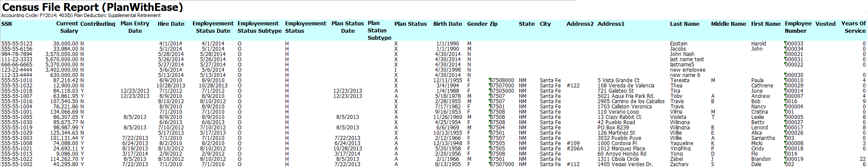Click the last name Teresita
Screen dimensions: 868x167
[680, 80]
